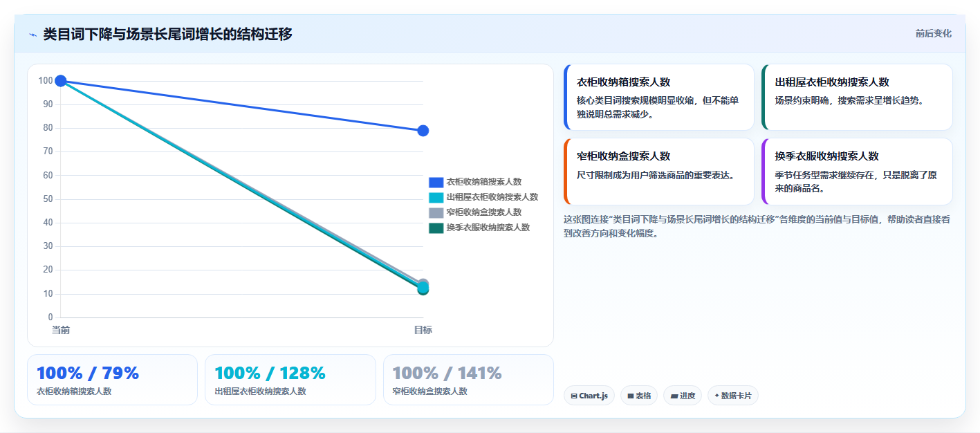Viewport: 980px width, 433px height.
Task: Click the 100 label on the y-axis
Action: coord(46,81)
